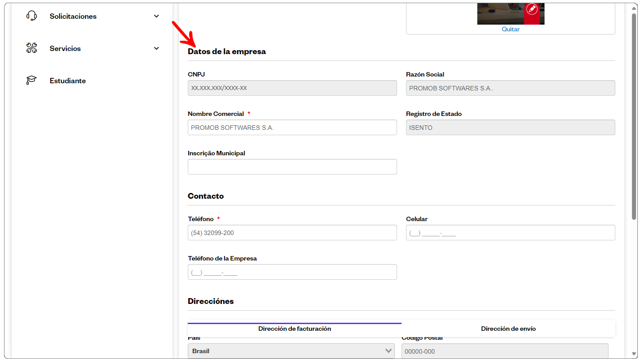Switch to Dirección de envío tab

pos(508,329)
